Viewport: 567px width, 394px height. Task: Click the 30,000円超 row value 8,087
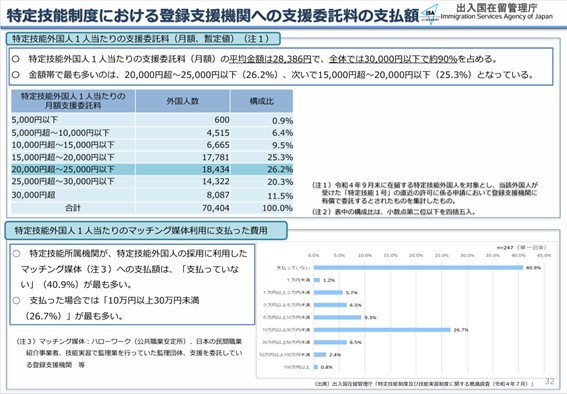pos(218,195)
